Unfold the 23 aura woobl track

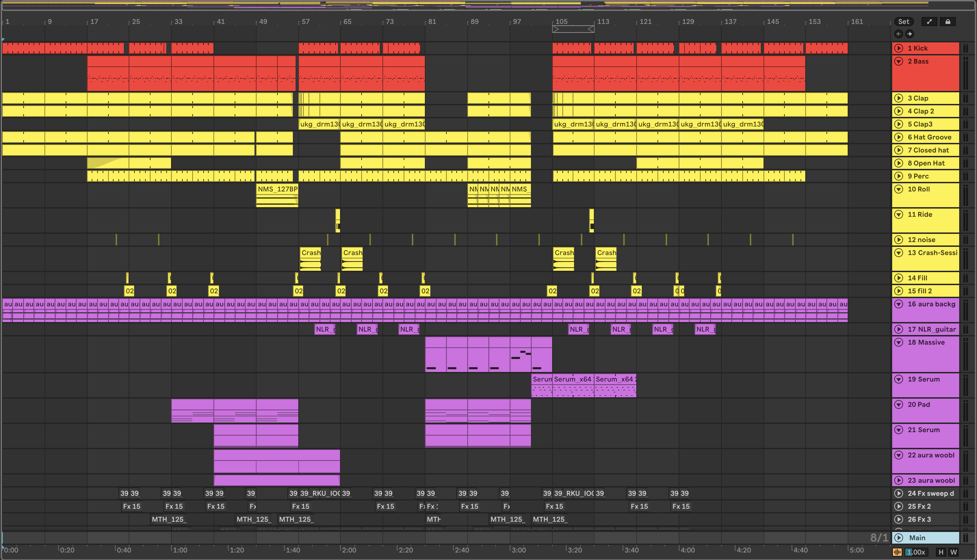899,480
